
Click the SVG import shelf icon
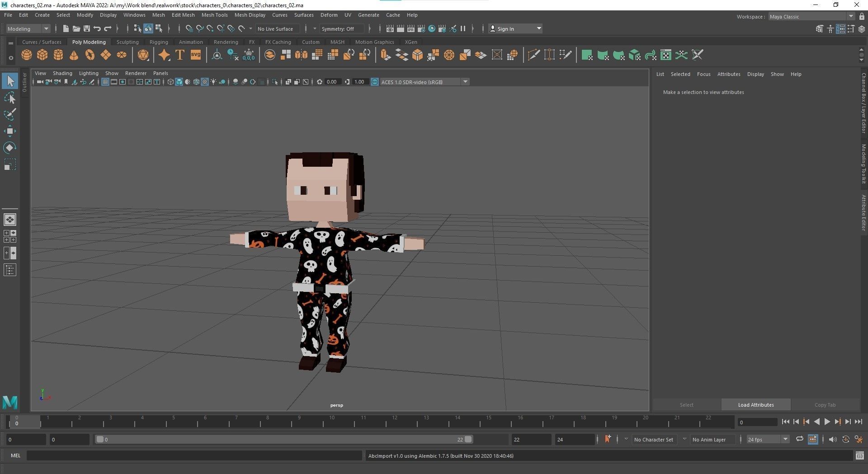click(x=196, y=55)
